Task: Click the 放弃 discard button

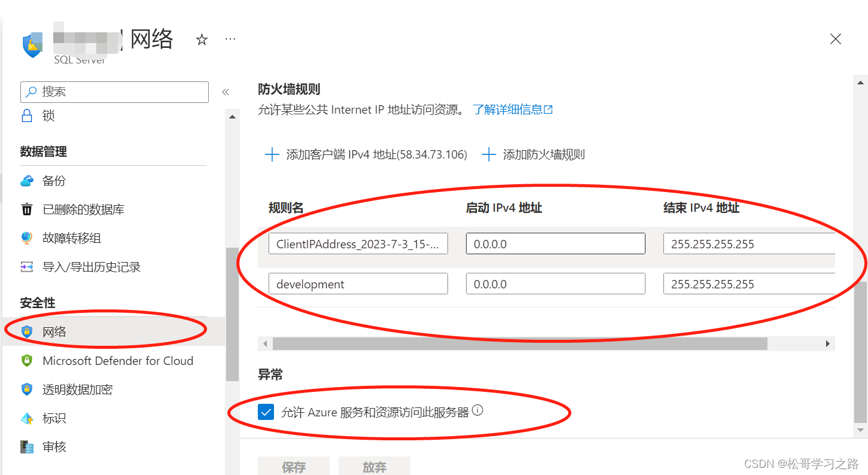Action: (374, 467)
